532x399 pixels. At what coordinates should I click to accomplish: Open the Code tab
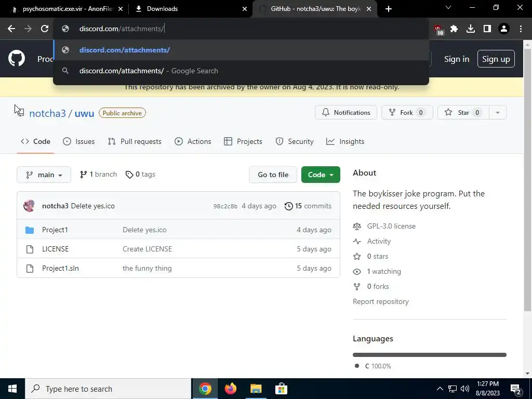36,141
